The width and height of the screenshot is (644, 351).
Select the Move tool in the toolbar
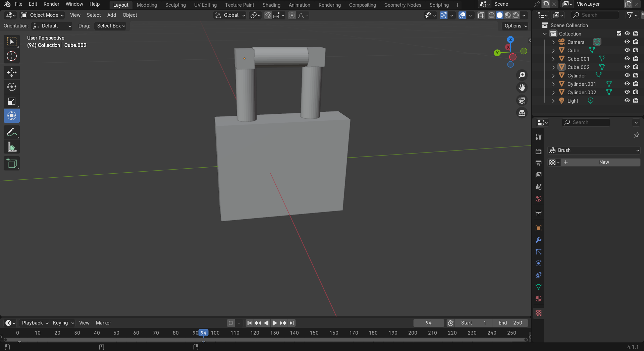pos(12,72)
